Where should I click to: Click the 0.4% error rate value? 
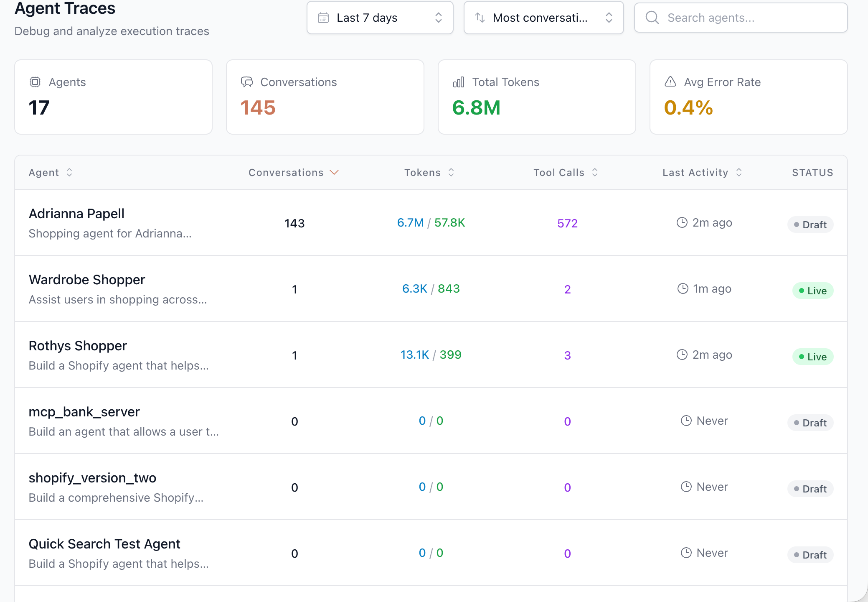688,107
